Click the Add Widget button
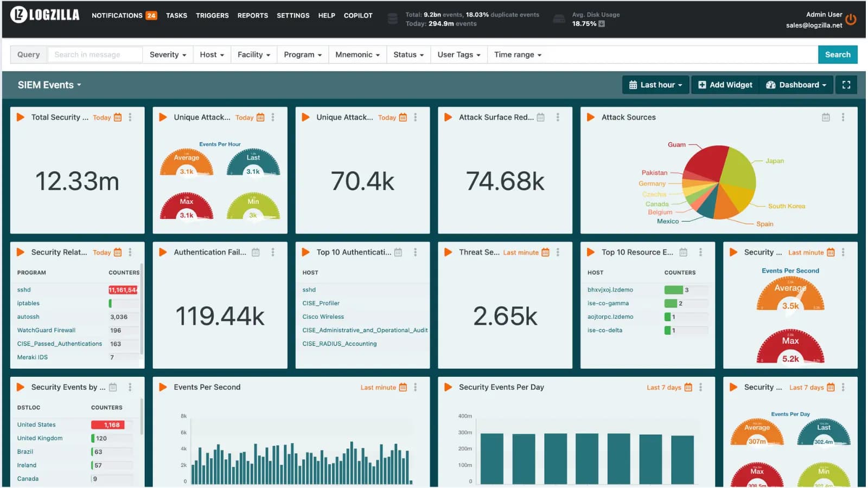The image size is (868, 488). 725,85
